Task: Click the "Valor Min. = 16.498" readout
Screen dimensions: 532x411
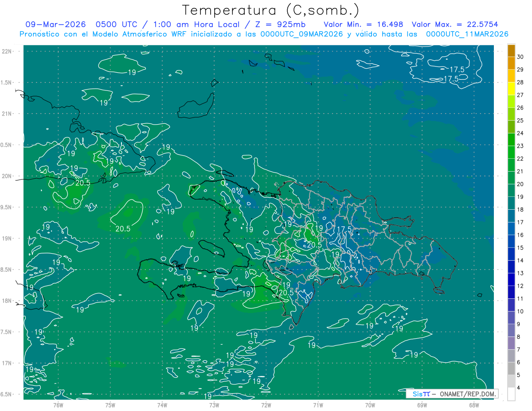Action: (364, 24)
